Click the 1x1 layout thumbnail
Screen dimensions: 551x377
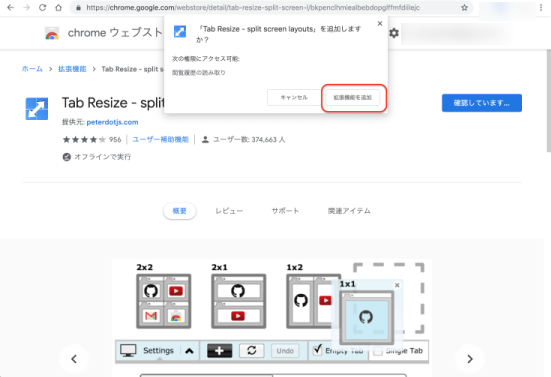[x=367, y=317]
